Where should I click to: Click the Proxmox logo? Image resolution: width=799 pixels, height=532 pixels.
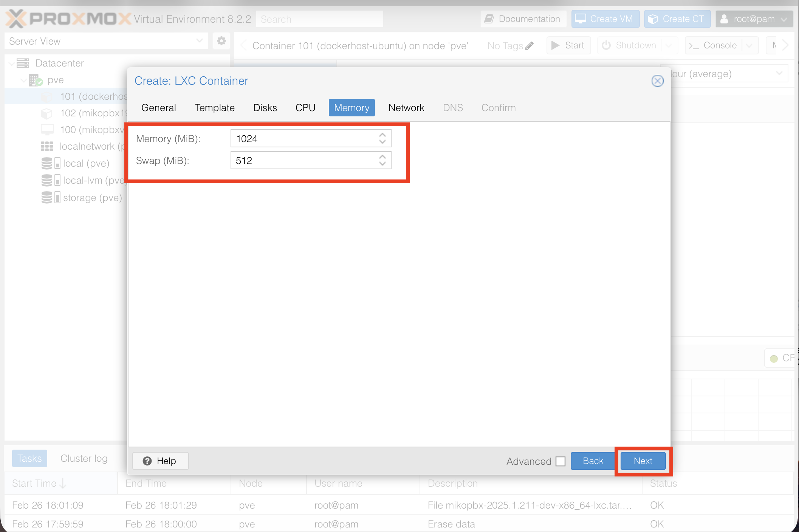(68, 19)
